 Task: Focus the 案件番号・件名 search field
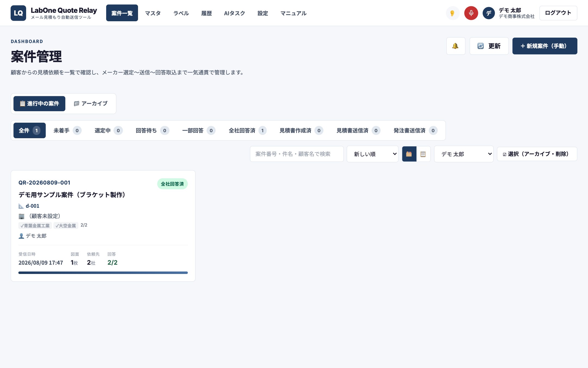pos(297,154)
